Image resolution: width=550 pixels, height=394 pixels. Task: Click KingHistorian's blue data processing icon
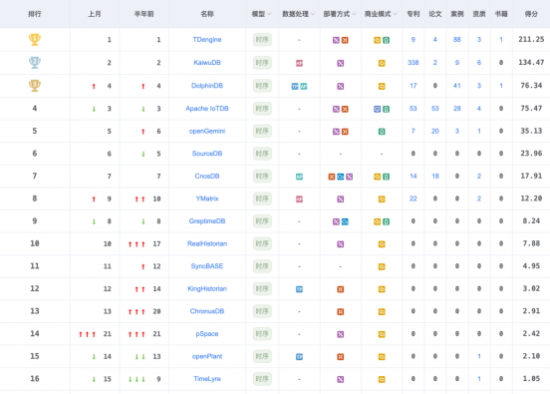[299, 289]
